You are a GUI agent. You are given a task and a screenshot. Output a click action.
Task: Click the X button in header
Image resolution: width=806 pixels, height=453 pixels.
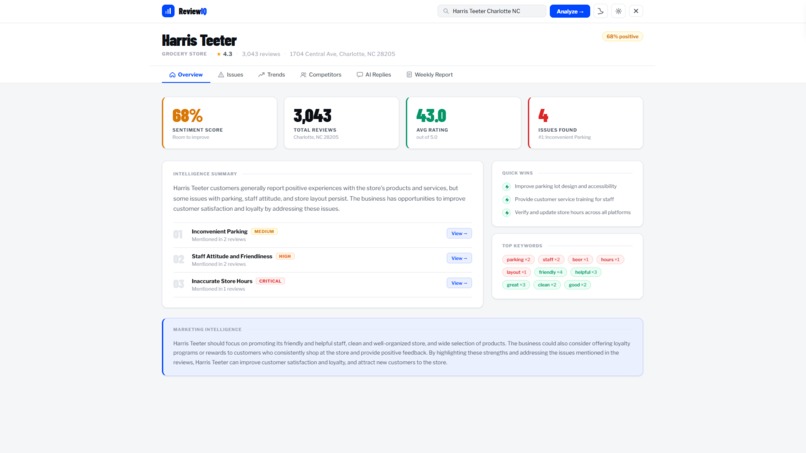coord(636,11)
